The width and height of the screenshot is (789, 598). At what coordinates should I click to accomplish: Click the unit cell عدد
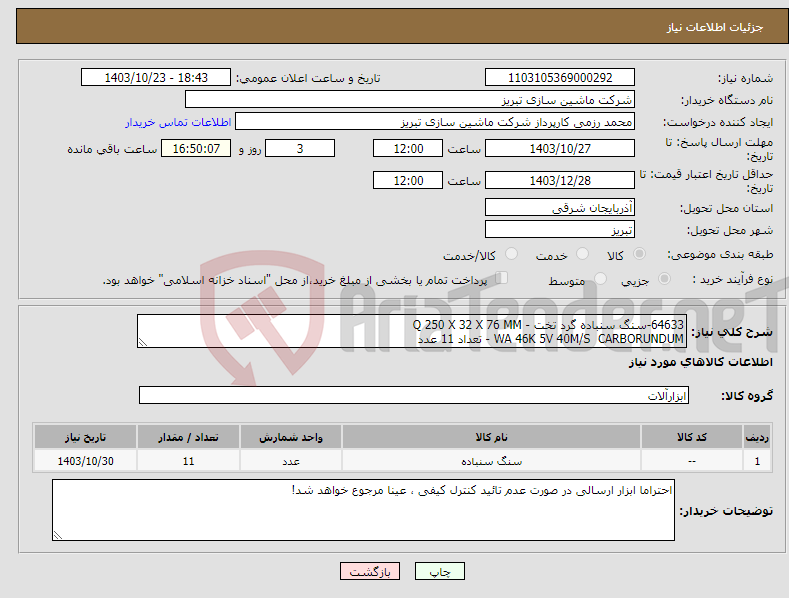tap(291, 461)
